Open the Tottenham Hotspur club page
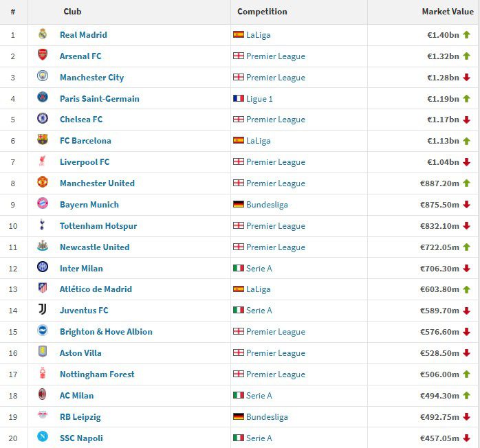480x448 pixels. pos(98,226)
